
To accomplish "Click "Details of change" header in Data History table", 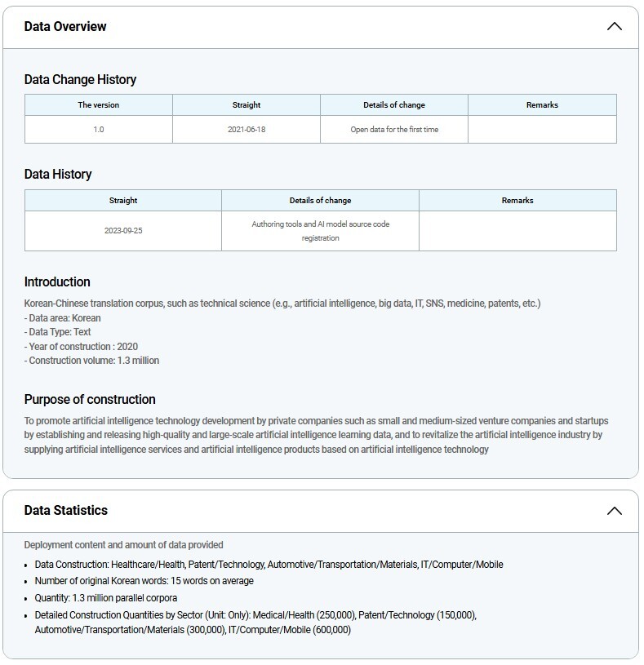I will coord(320,201).
